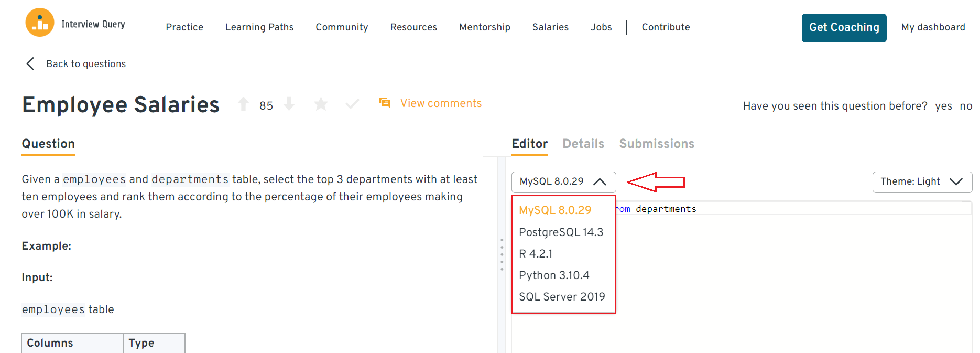Click the back arrow chevron icon
980x353 pixels.
[30, 64]
